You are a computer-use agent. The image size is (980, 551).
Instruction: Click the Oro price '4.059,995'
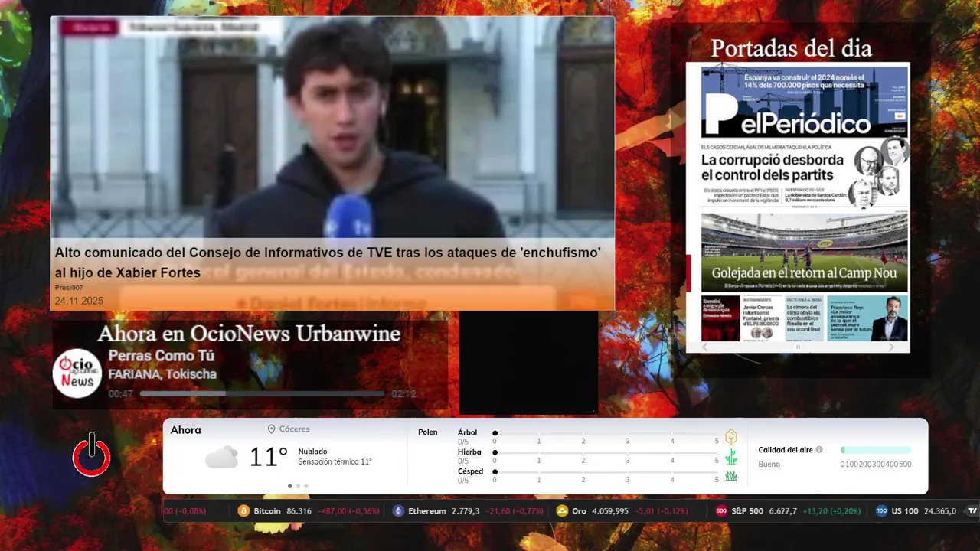[x=610, y=511]
